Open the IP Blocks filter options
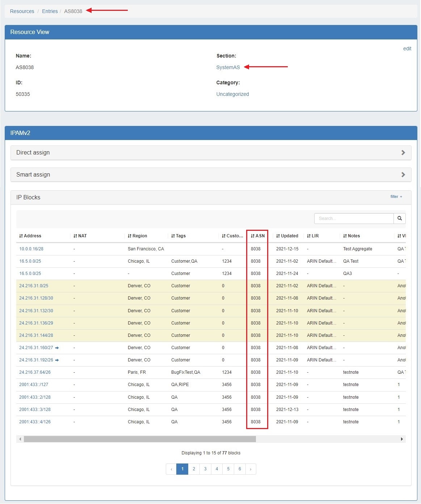The width and height of the screenshot is (421, 504). [x=396, y=197]
